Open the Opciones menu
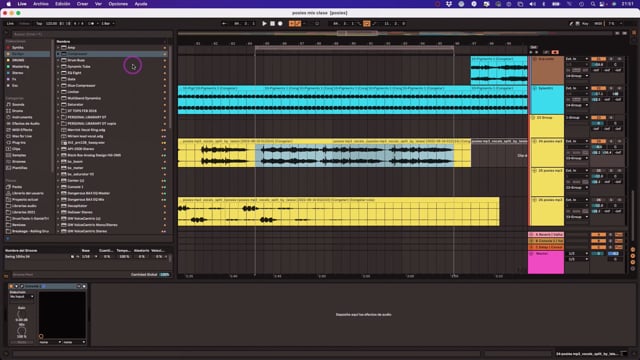640x360 pixels. (x=118, y=4)
